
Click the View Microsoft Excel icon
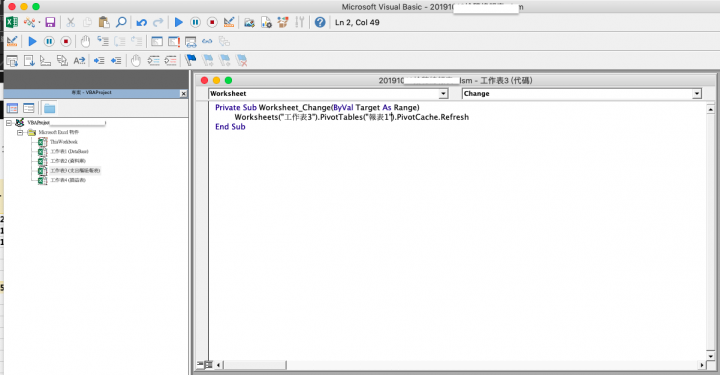[x=12, y=22]
